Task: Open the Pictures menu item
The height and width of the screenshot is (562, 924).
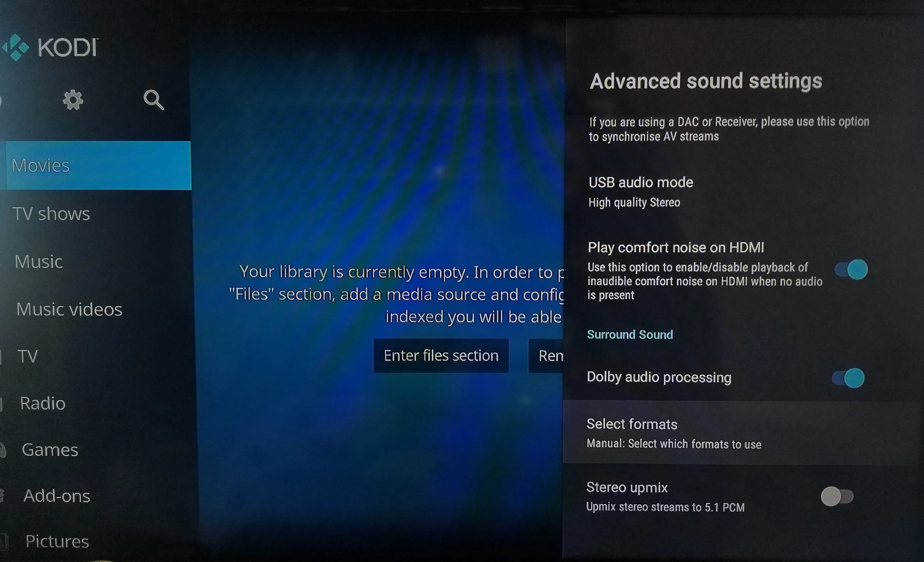Action: 57,541
